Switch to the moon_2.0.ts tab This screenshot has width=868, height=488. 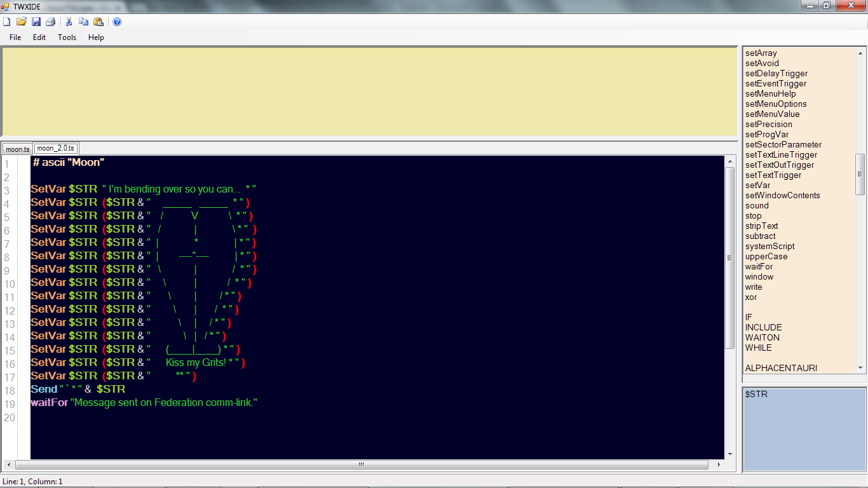[x=55, y=147]
